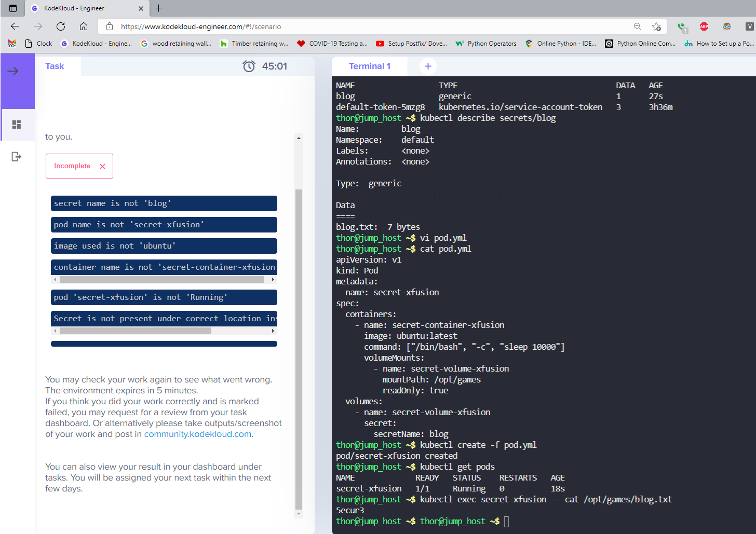Go back using browser back arrow
Viewport: 756px width, 534px height.
[15, 26]
